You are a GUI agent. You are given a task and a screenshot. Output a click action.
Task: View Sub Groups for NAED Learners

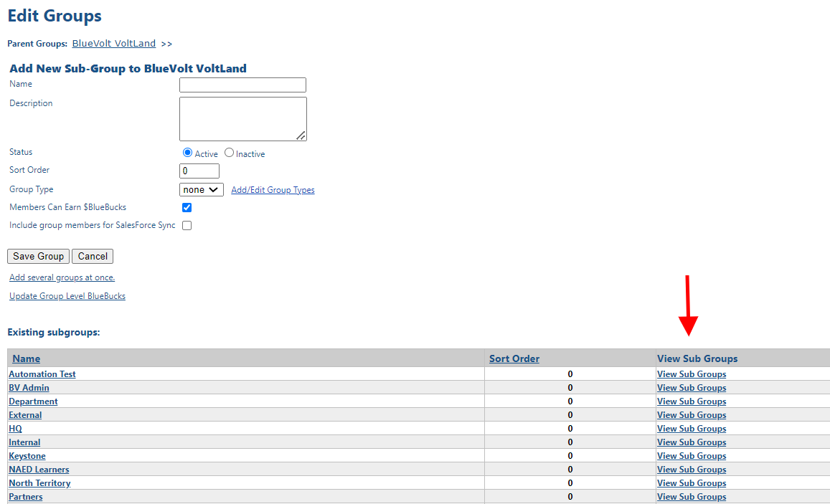pos(691,469)
